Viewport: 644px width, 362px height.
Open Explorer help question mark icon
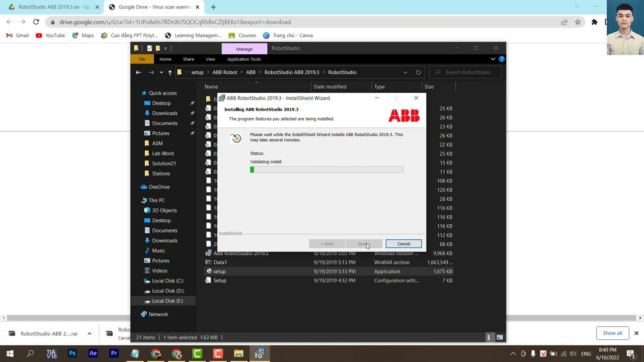point(502,59)
